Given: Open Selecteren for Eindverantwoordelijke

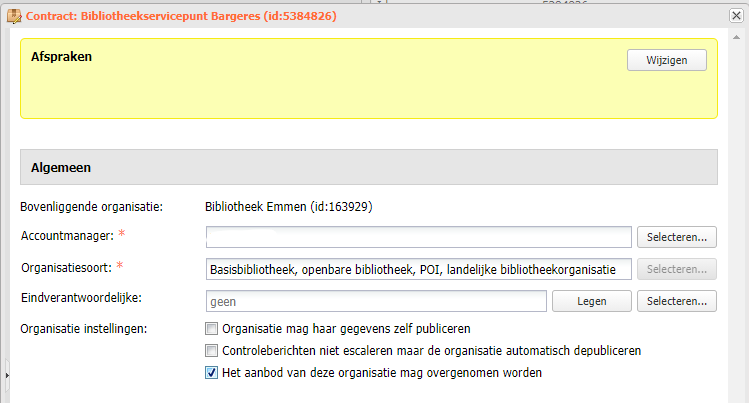Looking at the screenshot, I should tap(676, 301).
